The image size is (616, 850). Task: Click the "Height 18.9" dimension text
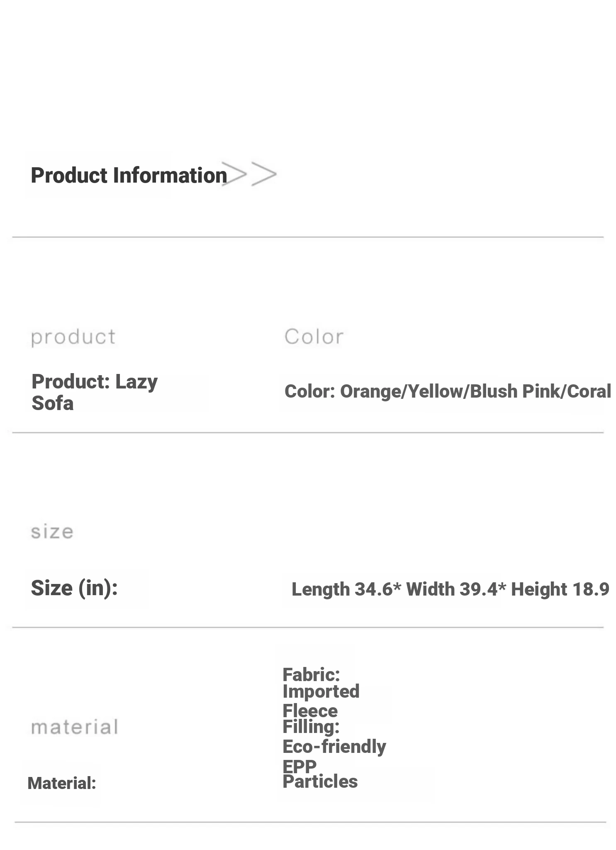[x=560, y=589]
